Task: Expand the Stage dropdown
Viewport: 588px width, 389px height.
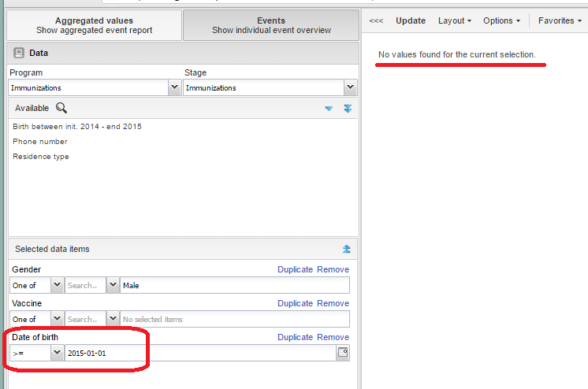Action: 350,88
